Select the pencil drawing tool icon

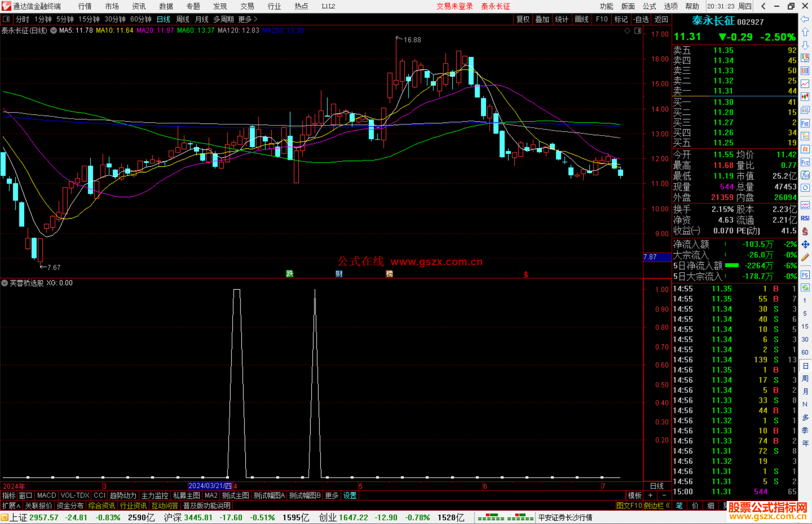click(x=805, y=257)
